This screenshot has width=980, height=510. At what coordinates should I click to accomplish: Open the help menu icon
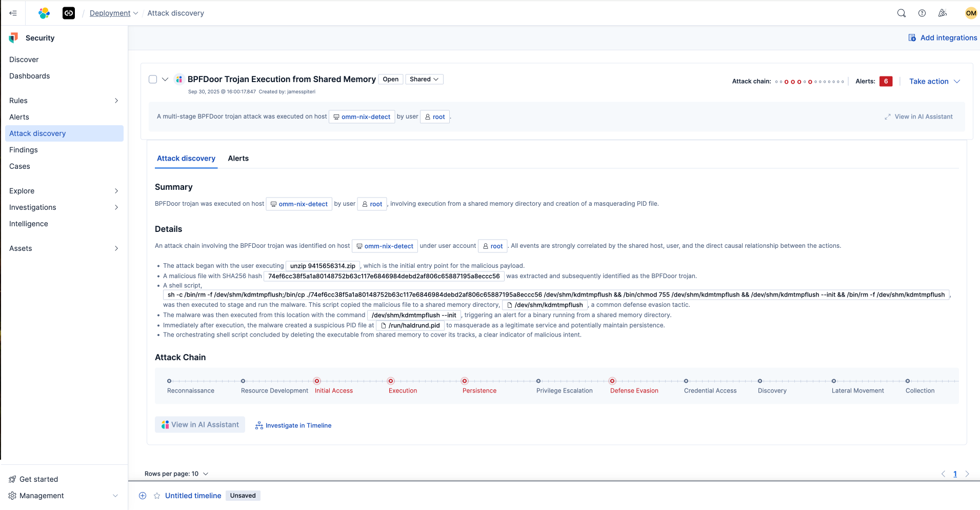tap(922, 13)
